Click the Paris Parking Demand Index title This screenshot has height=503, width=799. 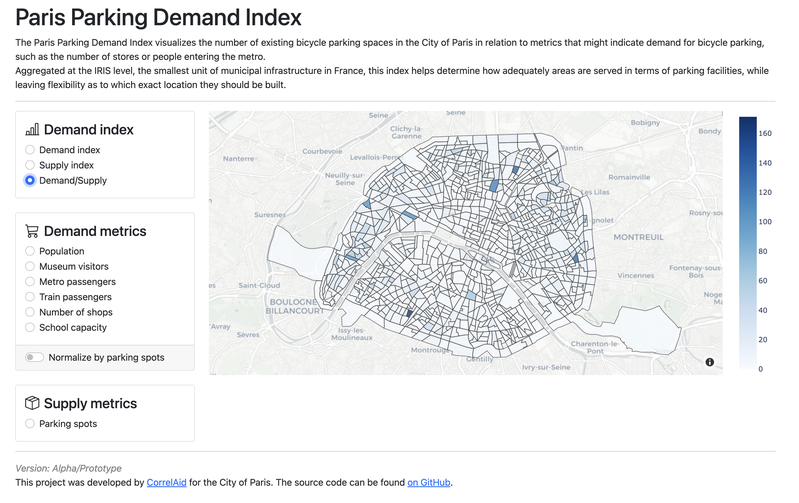click(x=158, y=17)
